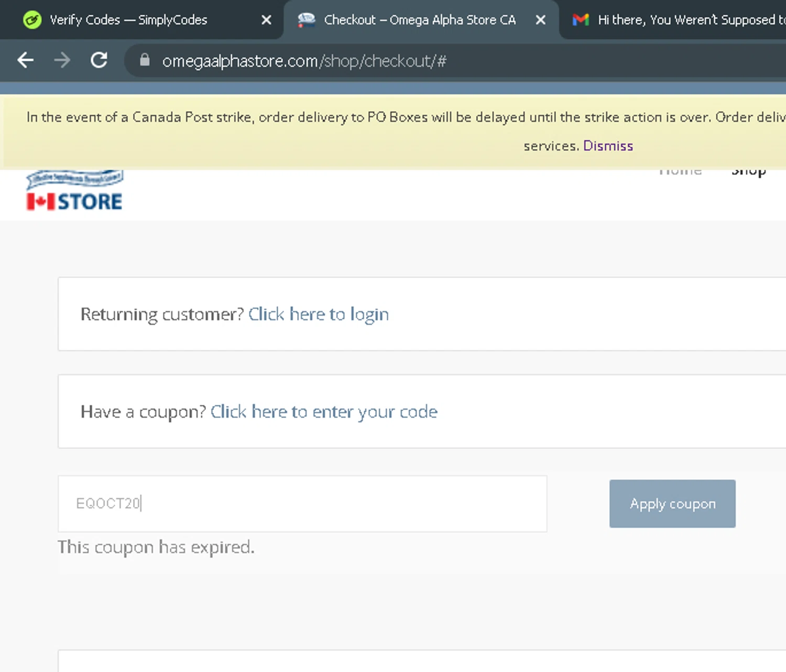786x672 pixels.
Task: Click the padlock site info icon
Action: pos(145,61)
